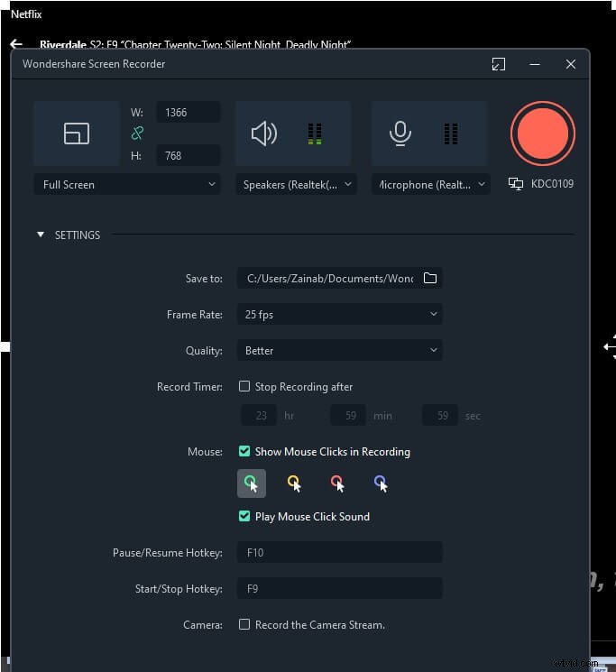Click the screen region capture icon
This screenshot has width=616, height=672.
77,133
